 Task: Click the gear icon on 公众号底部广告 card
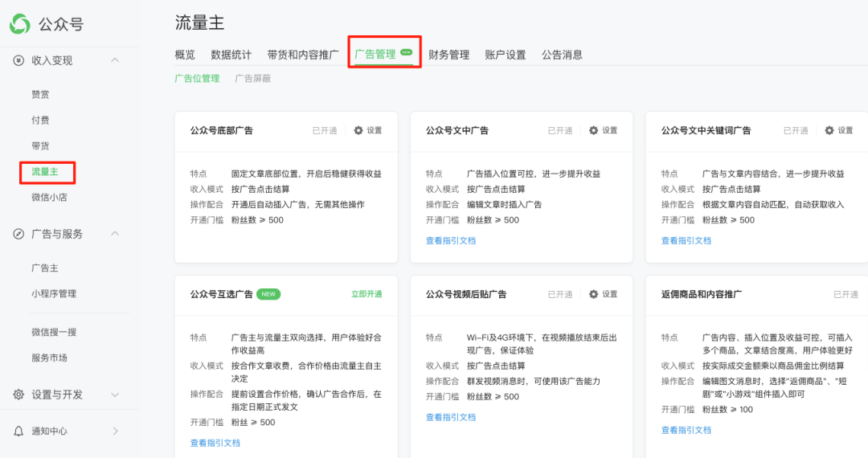pos(358,130)
